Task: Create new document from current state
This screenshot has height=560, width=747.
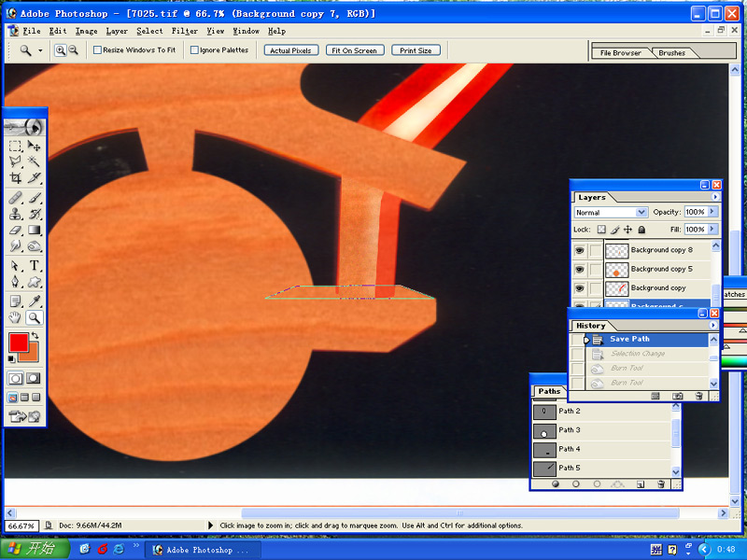Action: (x=655, y=396)
